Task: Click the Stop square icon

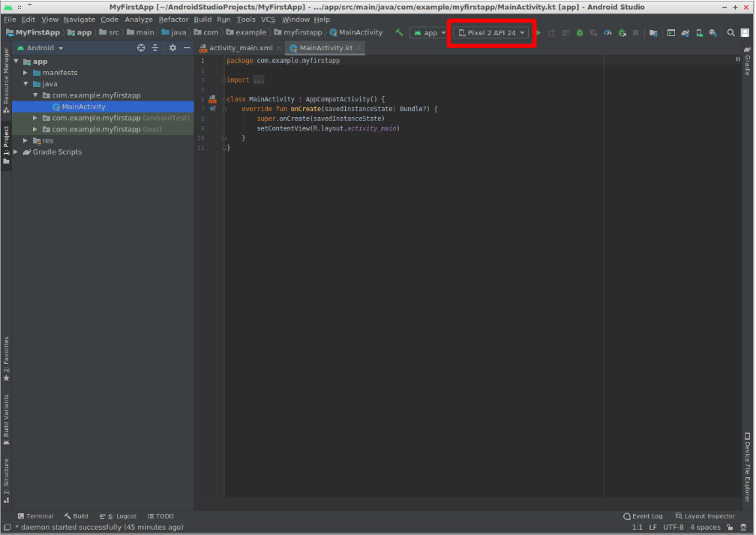Action: pyautogui.click(x=636, y=33)
